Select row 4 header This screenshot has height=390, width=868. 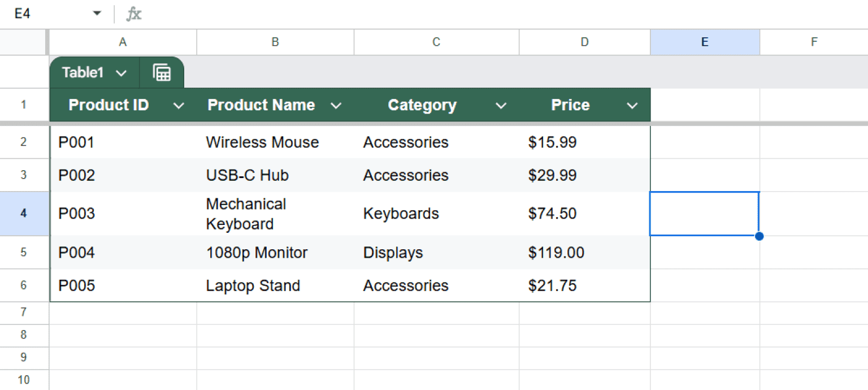[x=24, y=214]
